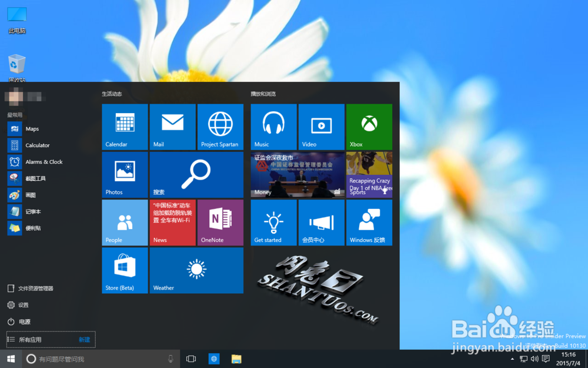Click the Windows Start button
The height and width of the screenshot is (368, 588).
[x=11, y=359]
